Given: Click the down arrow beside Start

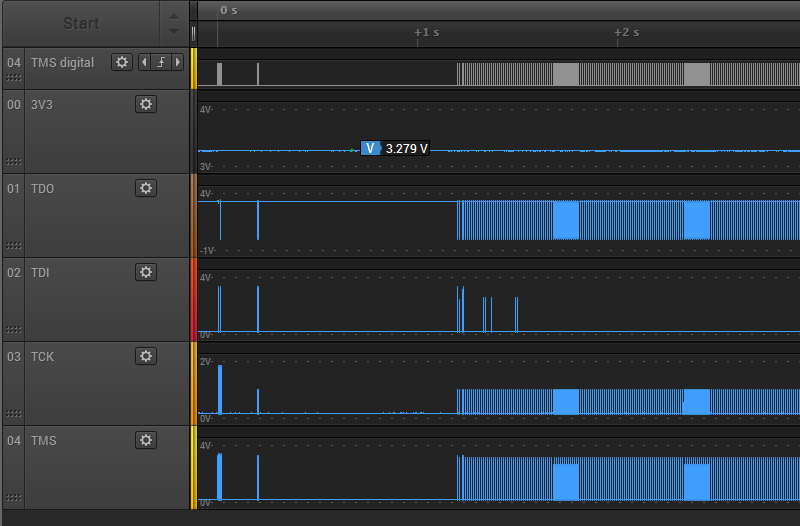Looking at the screenshot, I should (x=174, y=32).
